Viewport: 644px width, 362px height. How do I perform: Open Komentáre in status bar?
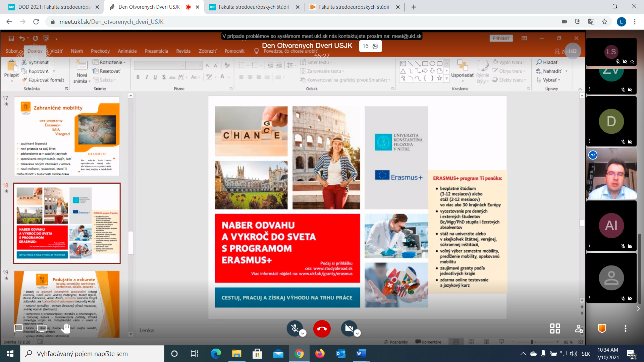click(x=428, y=342)
